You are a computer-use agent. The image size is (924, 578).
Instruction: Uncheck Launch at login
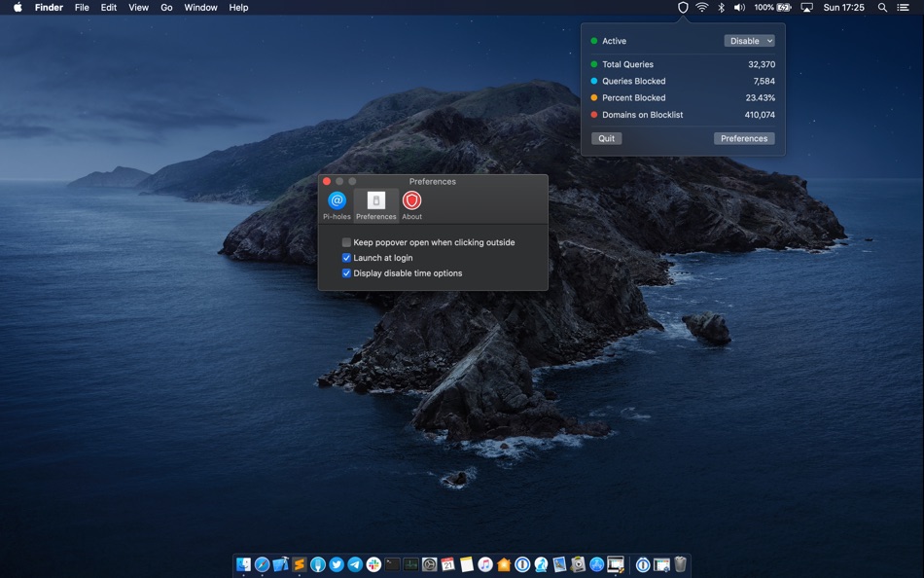pos(346,258)
